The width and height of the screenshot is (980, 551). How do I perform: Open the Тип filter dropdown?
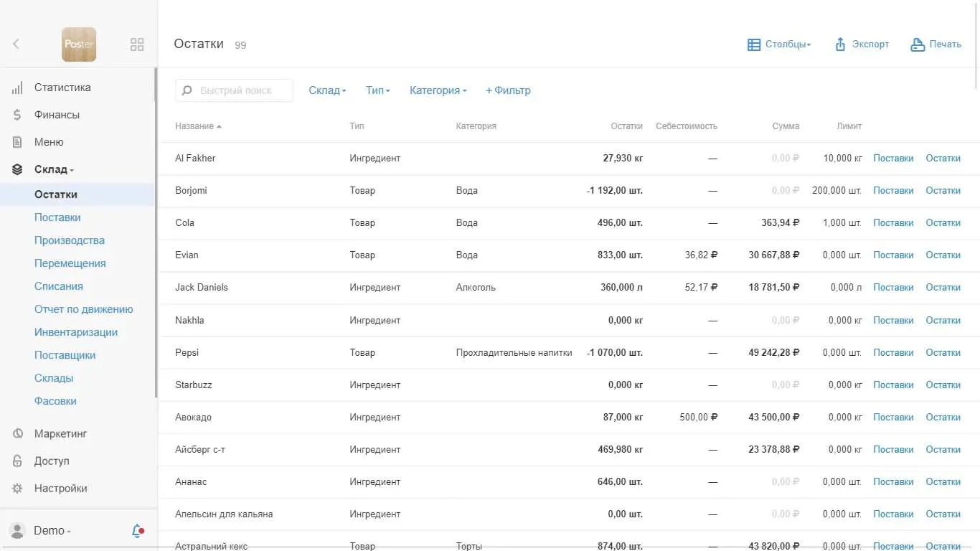(x=377, y=90)
